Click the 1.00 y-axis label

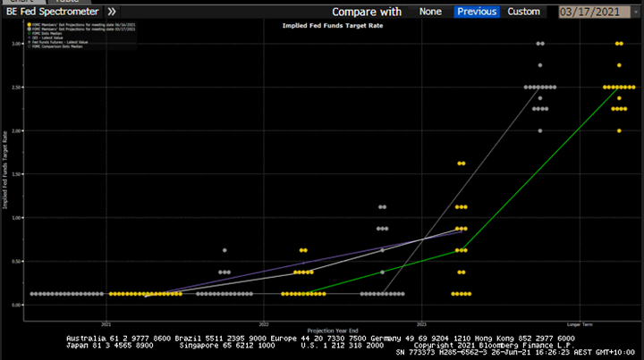[15, 218]
